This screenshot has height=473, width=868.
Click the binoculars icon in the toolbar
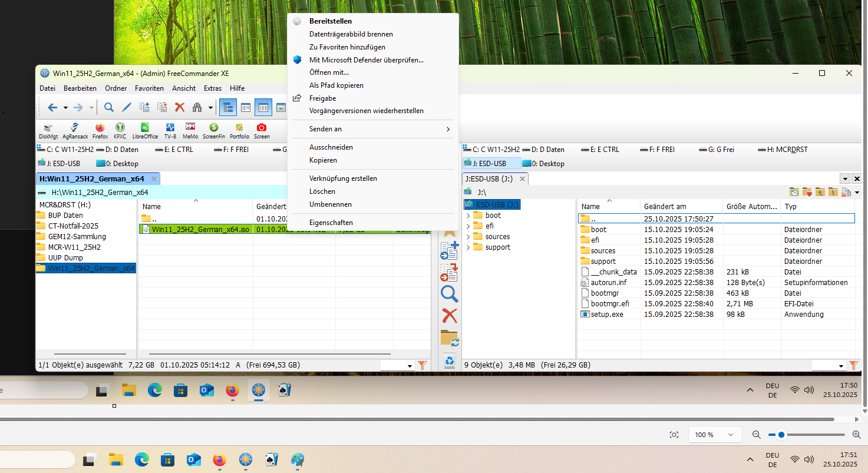coord(197,107)
